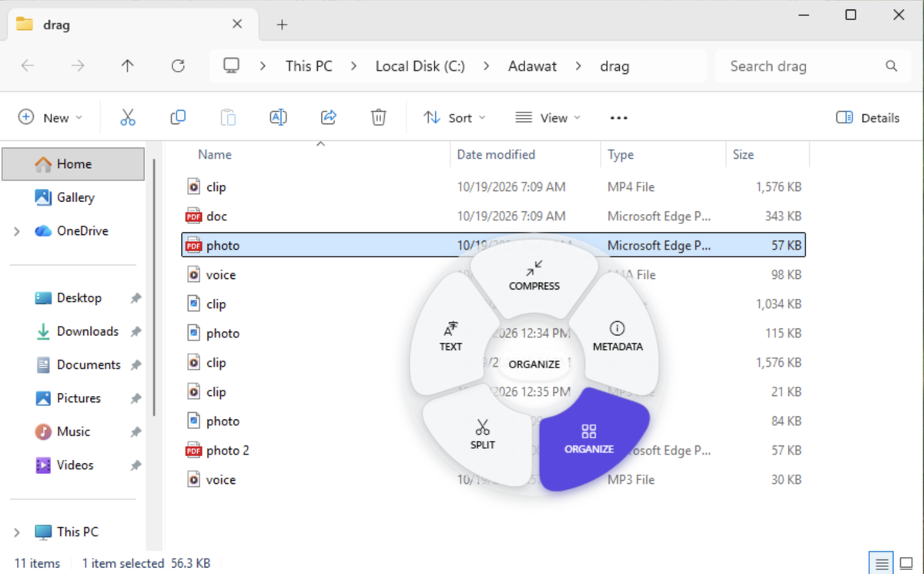
Task: Click the computer icon in address bar
Action: tap(231, 65)
